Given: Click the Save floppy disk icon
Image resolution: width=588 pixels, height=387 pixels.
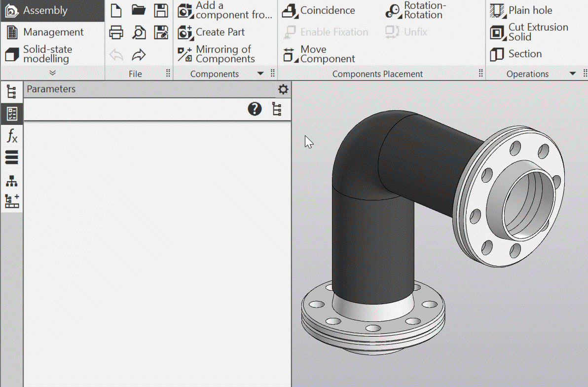Looking at the screenshot, I should tap(161, 10).
